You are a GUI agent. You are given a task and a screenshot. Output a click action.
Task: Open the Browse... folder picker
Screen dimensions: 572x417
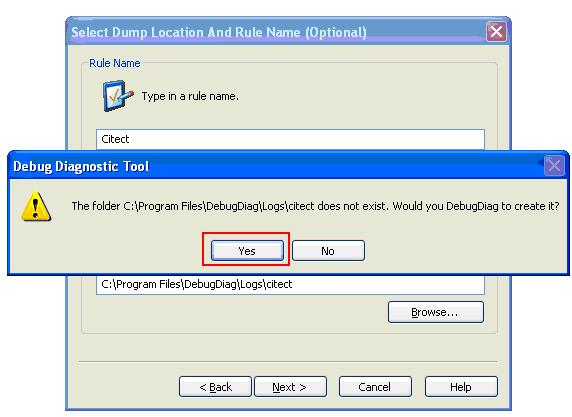pos(436,312)
